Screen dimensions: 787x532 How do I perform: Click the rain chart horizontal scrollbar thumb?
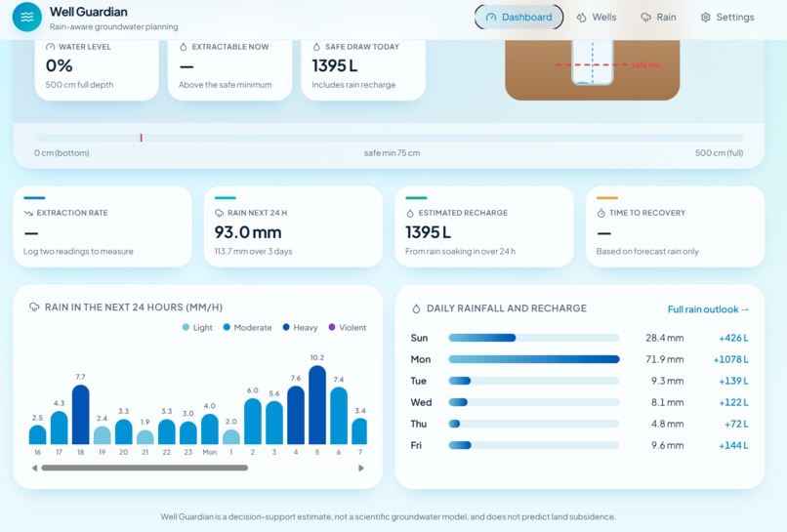click(x=145, y=468)
